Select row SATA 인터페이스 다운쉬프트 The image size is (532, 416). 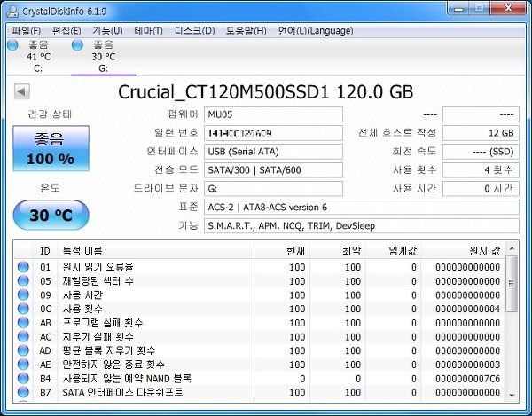[x=260, y=392]
